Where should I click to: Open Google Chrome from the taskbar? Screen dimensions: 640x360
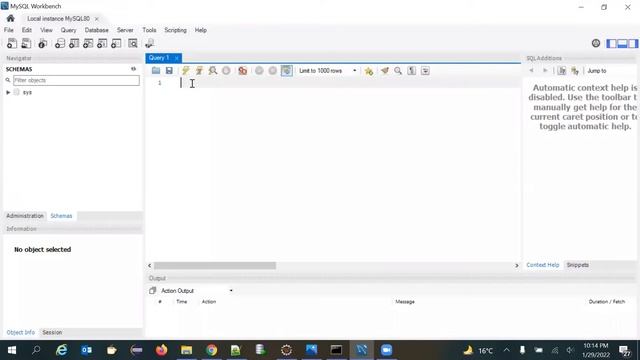click(x=211, y=350)
